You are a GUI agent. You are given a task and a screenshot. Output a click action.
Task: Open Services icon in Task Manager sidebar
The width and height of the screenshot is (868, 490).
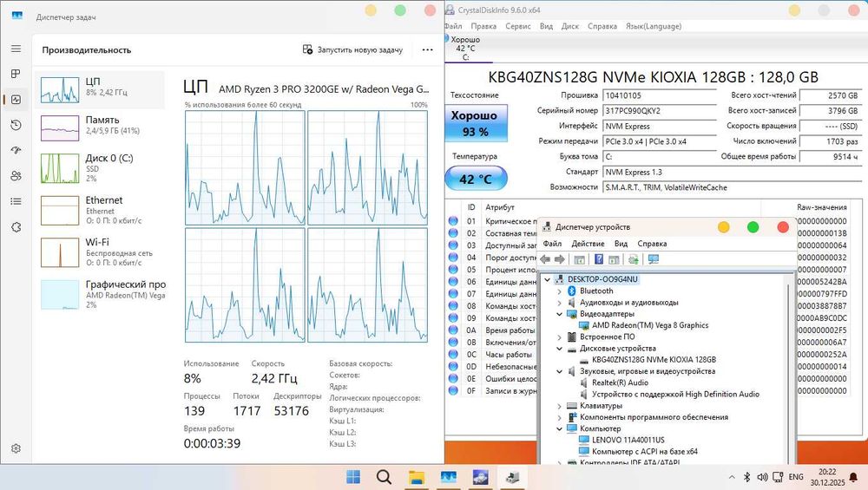click(x=16, y=226)
